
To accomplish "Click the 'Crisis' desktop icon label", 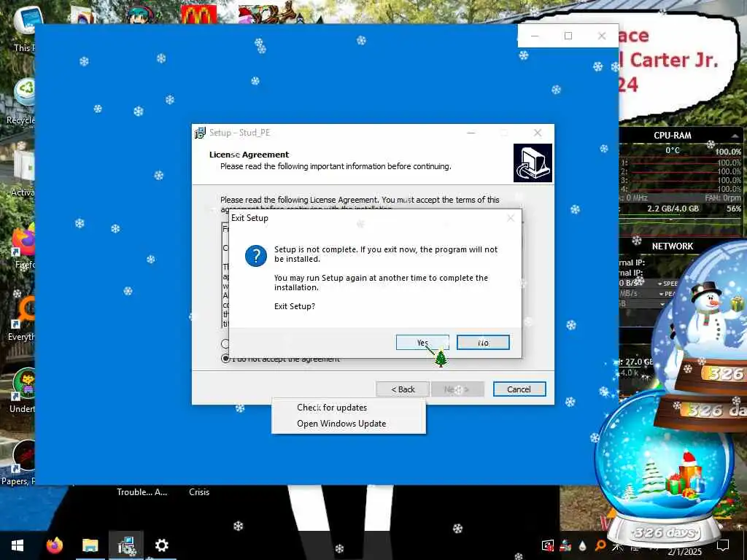I will coord(199,492).
